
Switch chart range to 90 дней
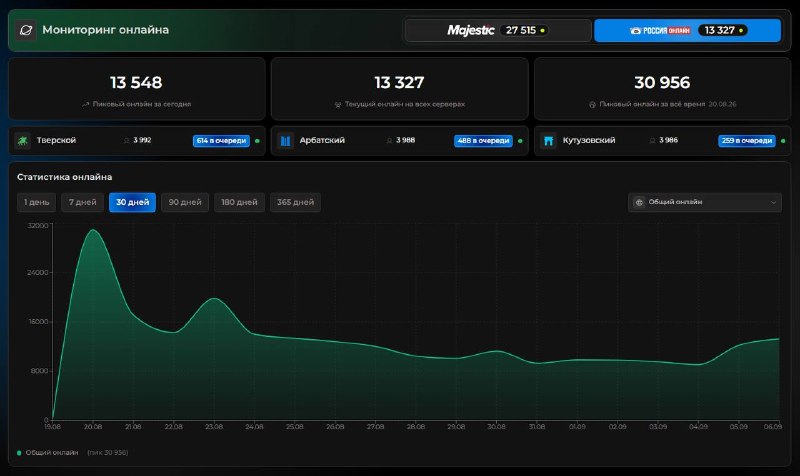click(x=185, y=202)
